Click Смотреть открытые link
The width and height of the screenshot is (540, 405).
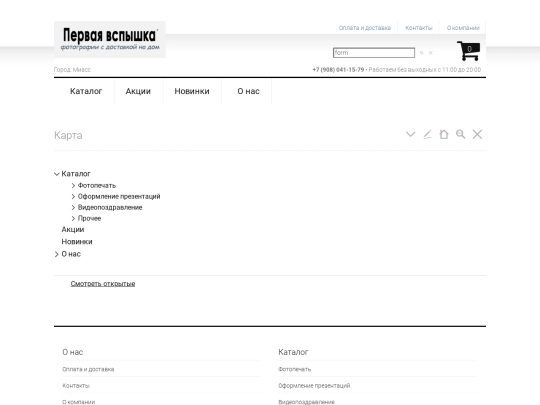click(103, 284)
